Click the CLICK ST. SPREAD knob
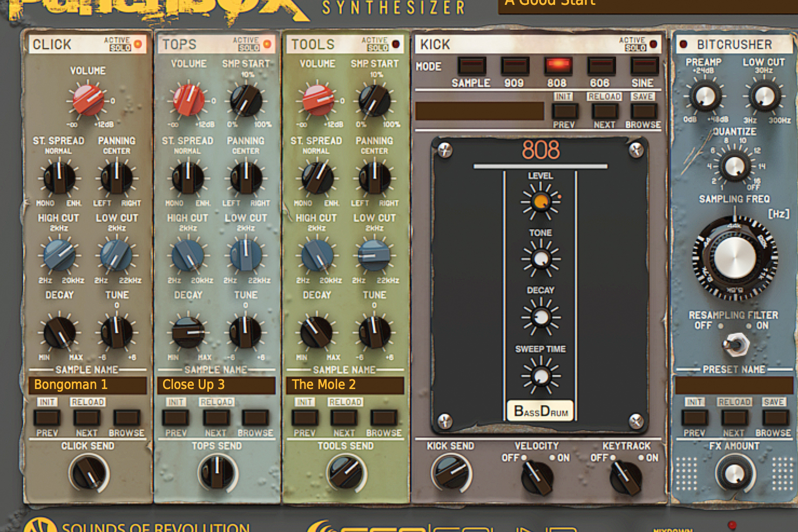This screenshot has width=798, height=532. (x=59, y=178)
